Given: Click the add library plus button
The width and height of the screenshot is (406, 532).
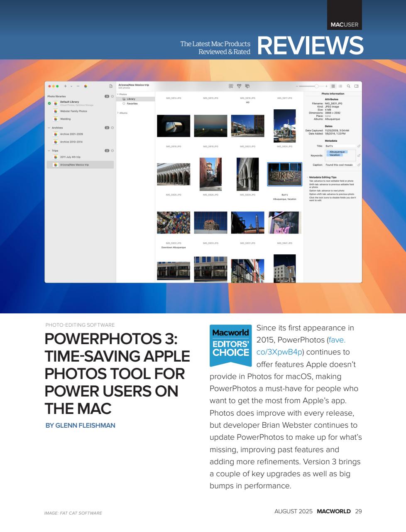Looking at the screenshot, I should [65, 86].
